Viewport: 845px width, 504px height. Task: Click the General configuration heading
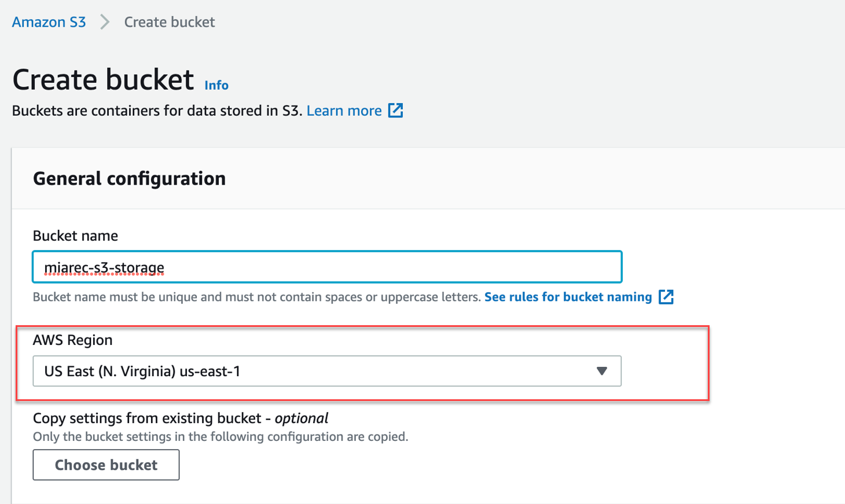tap(129, 178)
